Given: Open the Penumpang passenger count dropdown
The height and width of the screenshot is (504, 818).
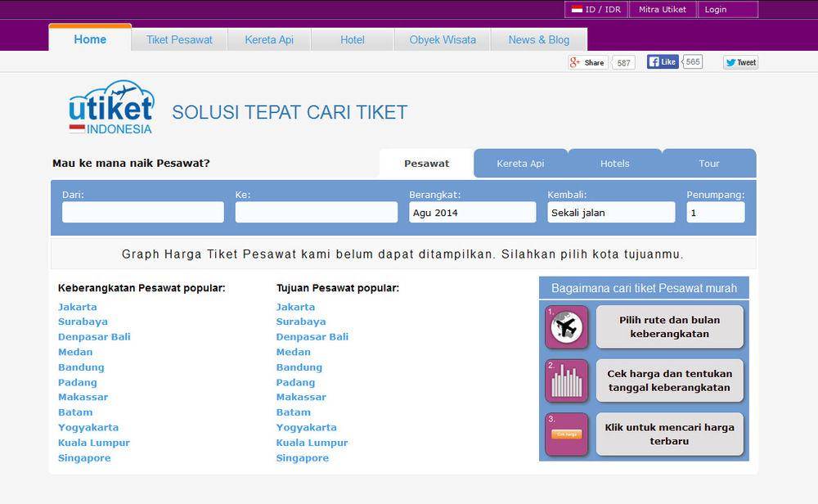Looking at the screenshot, I should (x=716, y=213).
